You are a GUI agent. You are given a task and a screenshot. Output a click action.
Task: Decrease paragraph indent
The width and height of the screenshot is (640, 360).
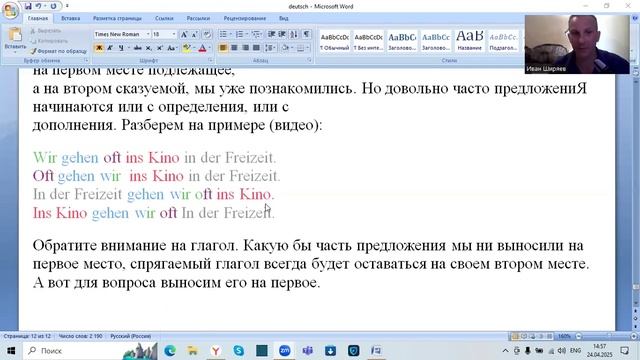click(x=271, y=34)
